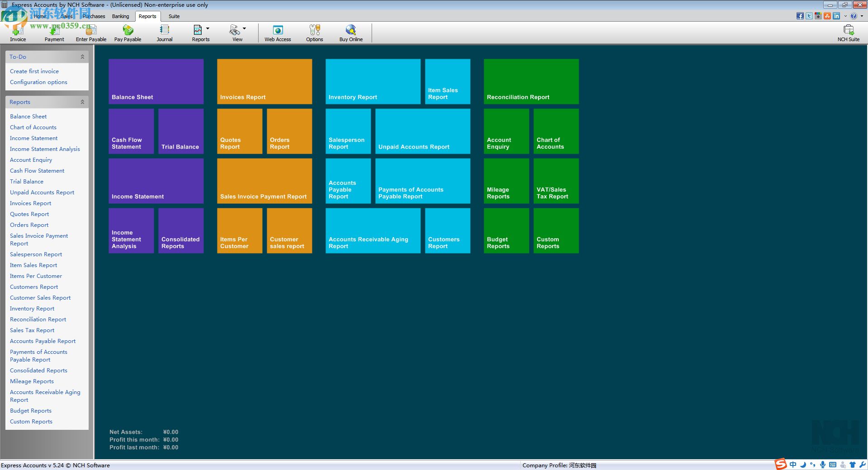Click the orange Orders Report tile
The height and width of the screenshot is (470, 868).
point(289,131)
